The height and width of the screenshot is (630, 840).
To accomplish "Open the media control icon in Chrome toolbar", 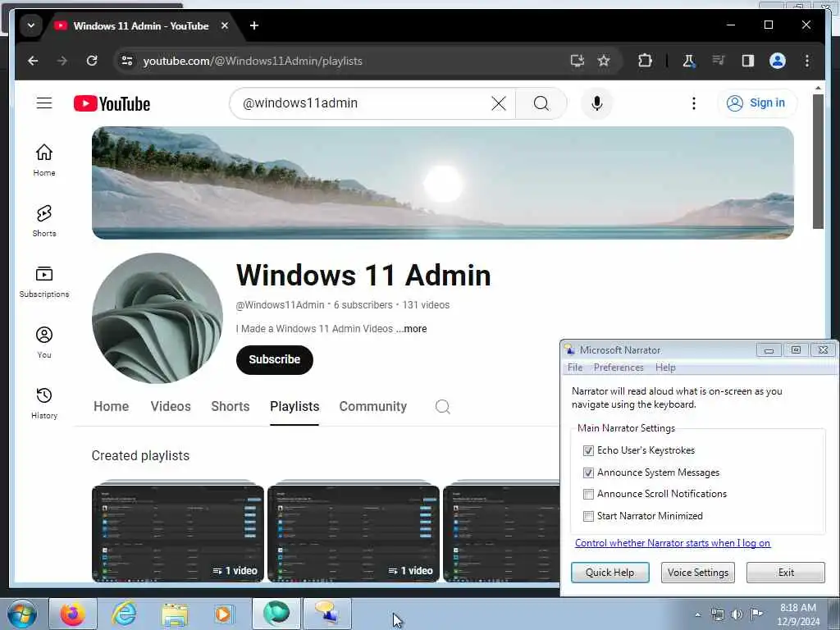I will 719,61.
